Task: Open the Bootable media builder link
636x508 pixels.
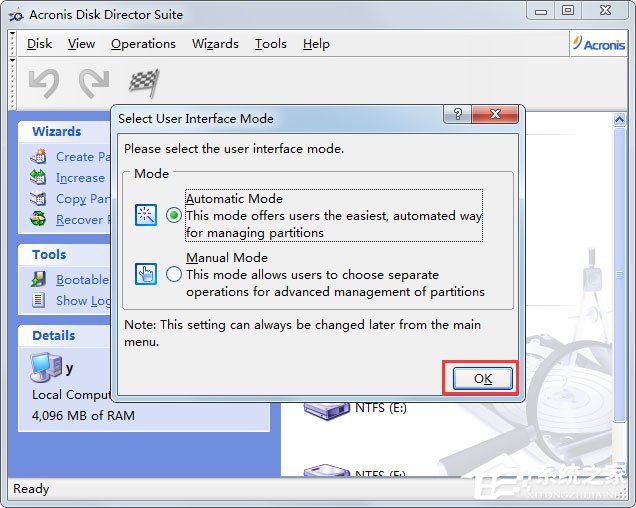Action: click(83, 280)
